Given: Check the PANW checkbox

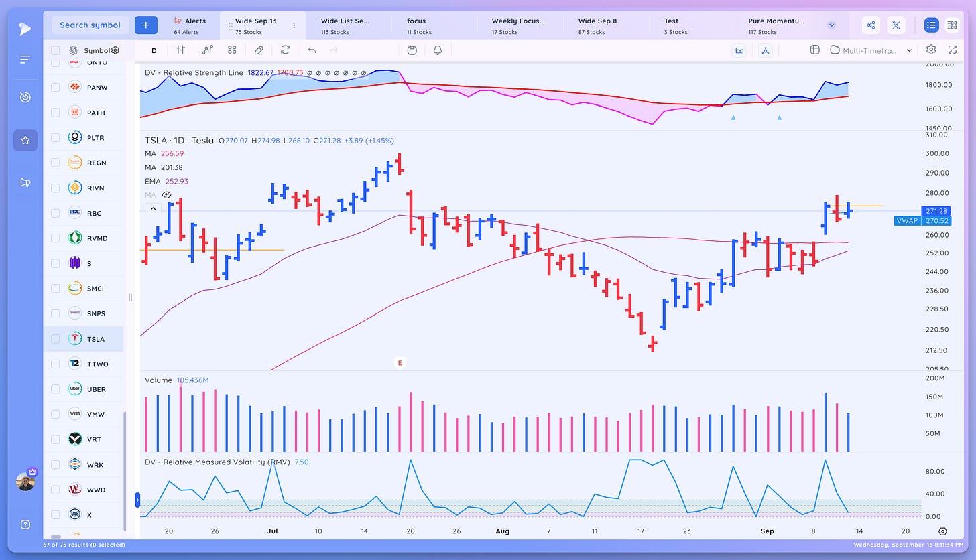Looking at the screenshot, I should (x=55, y=87).
